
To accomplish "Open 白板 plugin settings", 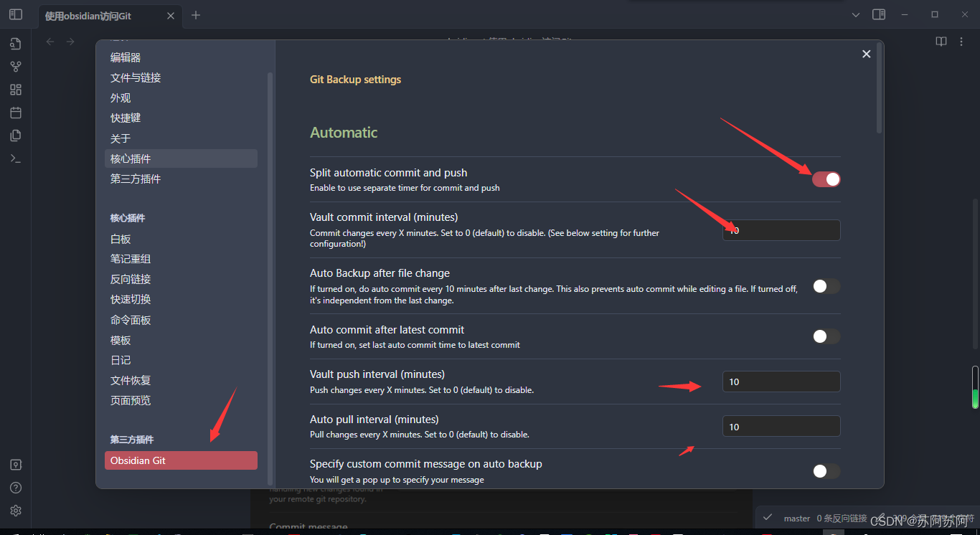I will 181,239.
